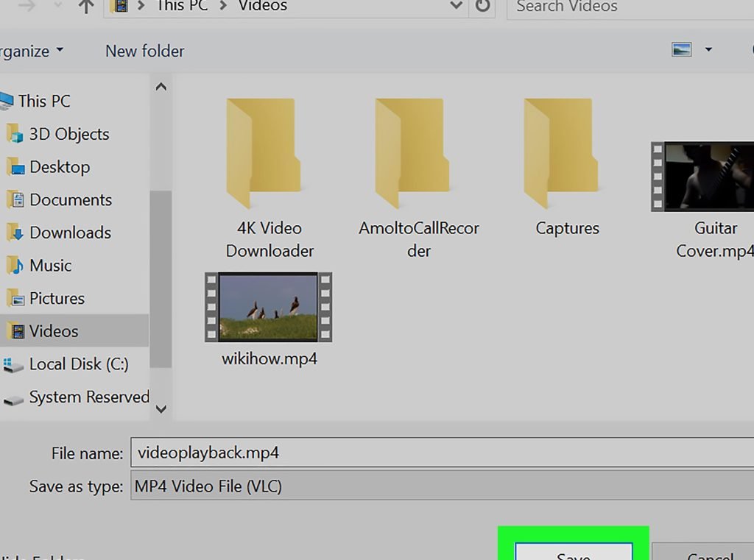Click the refresh icon beside address bar
Image resolution: width=754 pixels, height=560 pixels.
[x=482, y=7]
